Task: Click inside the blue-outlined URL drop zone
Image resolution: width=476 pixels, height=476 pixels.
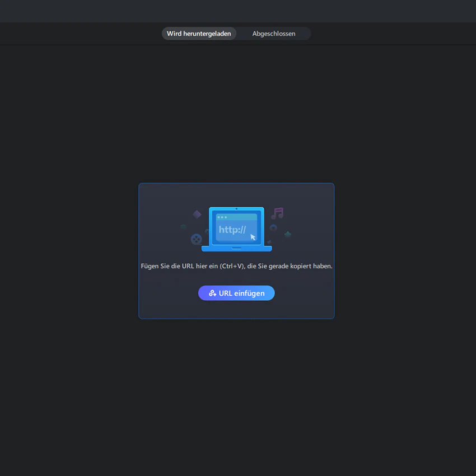Action: (236, 251)
